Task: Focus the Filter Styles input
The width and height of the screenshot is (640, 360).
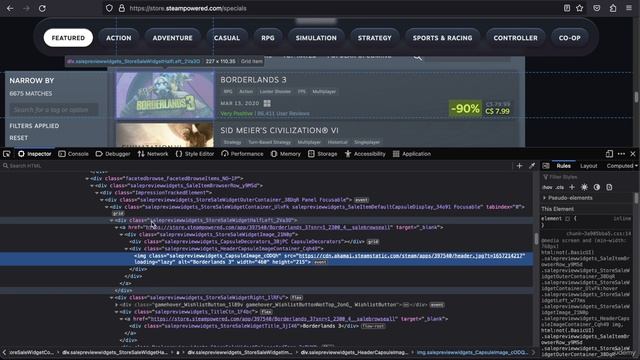Action: click(x=588, y=177)
